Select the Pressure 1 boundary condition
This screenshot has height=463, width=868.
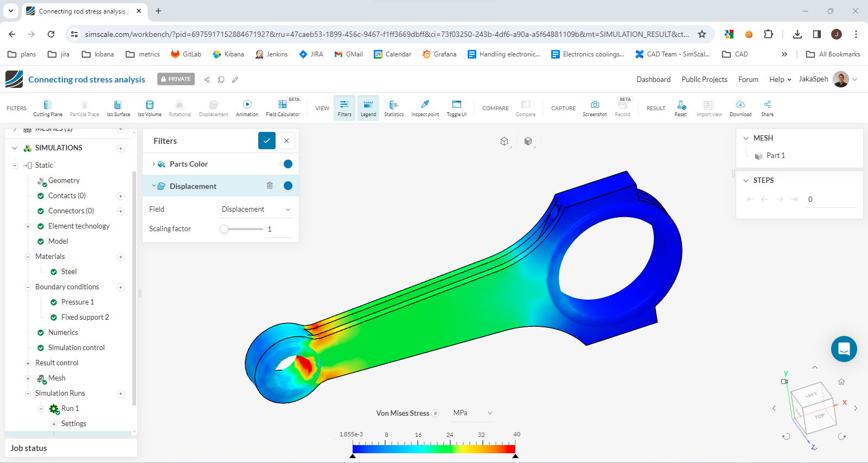click(x=78, y=302)
